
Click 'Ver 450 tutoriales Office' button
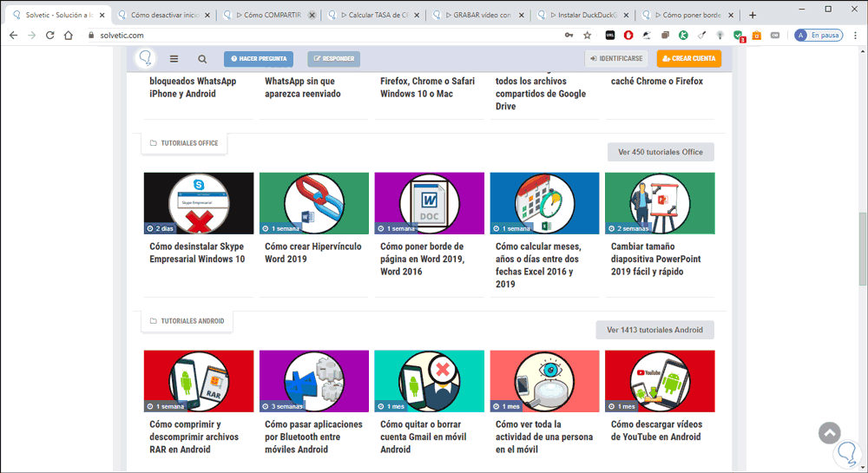661,152
